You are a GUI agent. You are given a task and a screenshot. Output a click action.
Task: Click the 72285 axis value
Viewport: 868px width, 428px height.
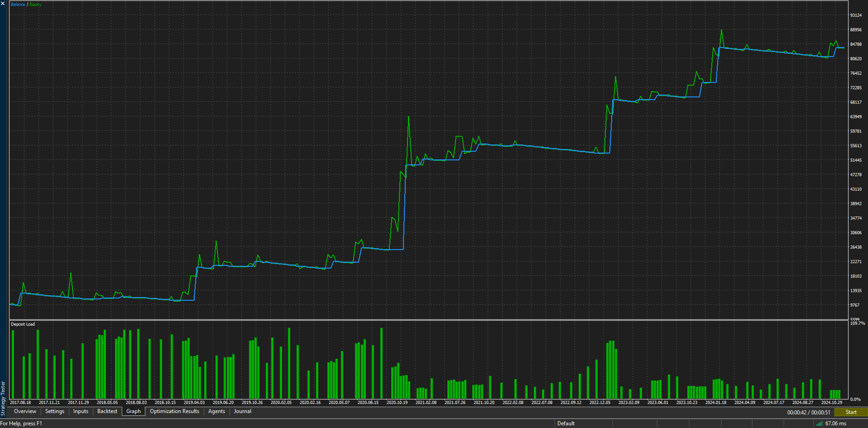(x=856, y=88)
